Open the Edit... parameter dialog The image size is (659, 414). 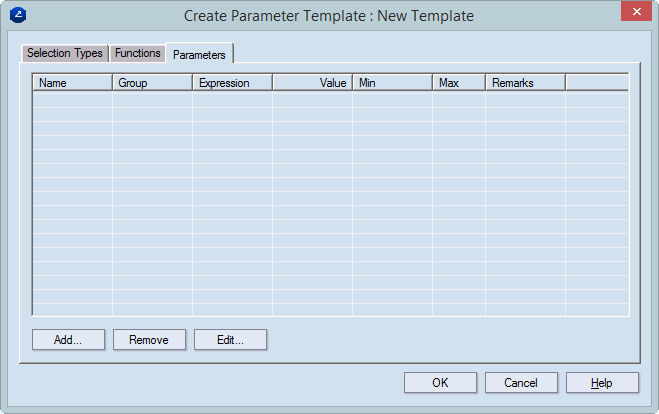(230, 340)
